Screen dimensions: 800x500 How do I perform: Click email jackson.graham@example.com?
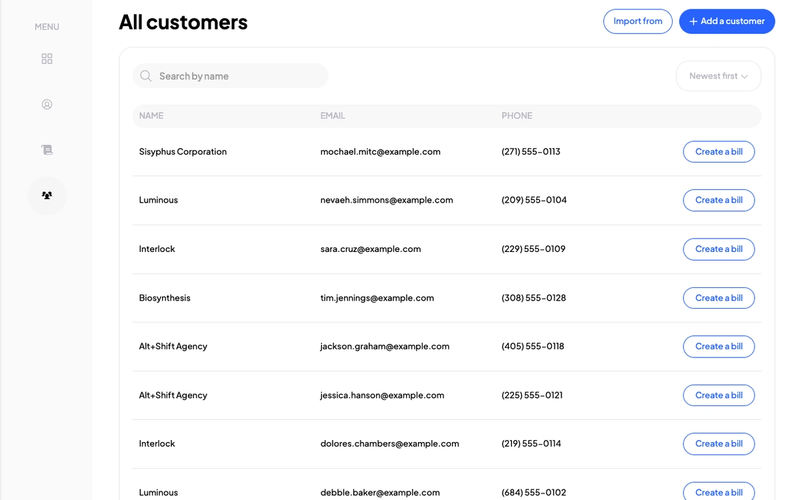pos(385,346)
